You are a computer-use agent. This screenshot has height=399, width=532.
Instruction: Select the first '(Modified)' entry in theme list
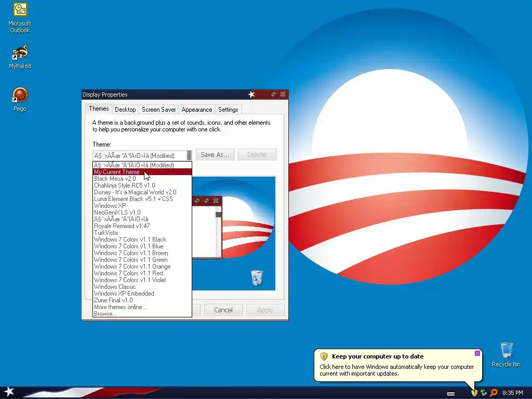142,165
